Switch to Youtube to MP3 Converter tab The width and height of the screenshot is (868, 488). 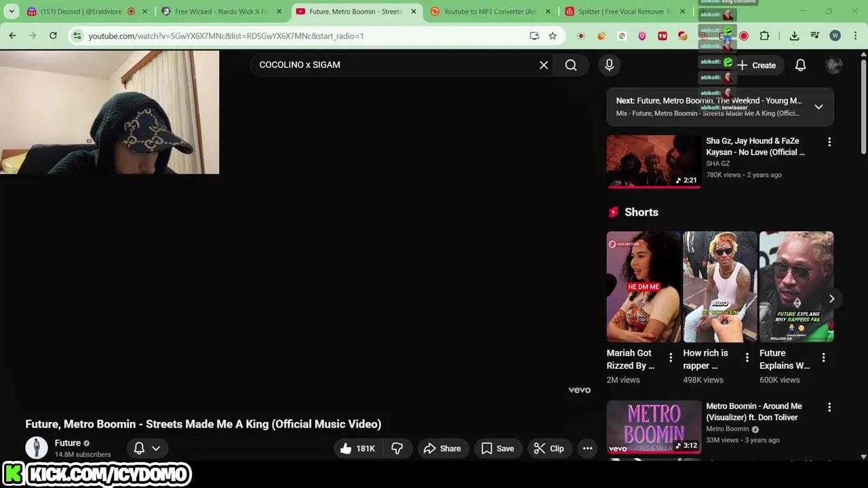(x=490, y=12)
